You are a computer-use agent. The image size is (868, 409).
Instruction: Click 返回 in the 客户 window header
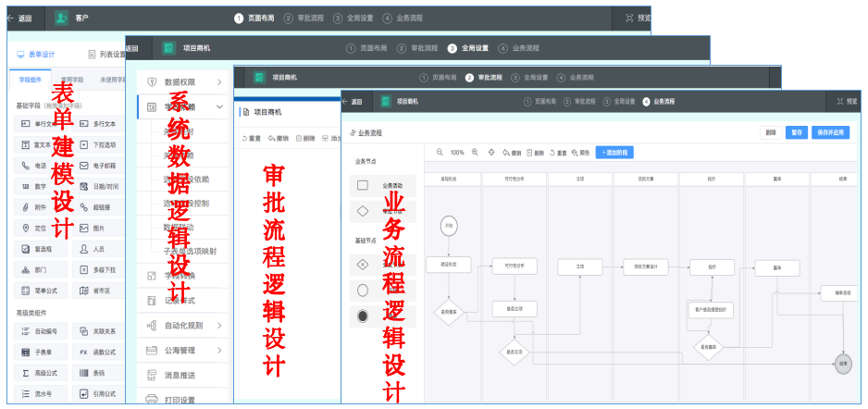pos(19,19)
